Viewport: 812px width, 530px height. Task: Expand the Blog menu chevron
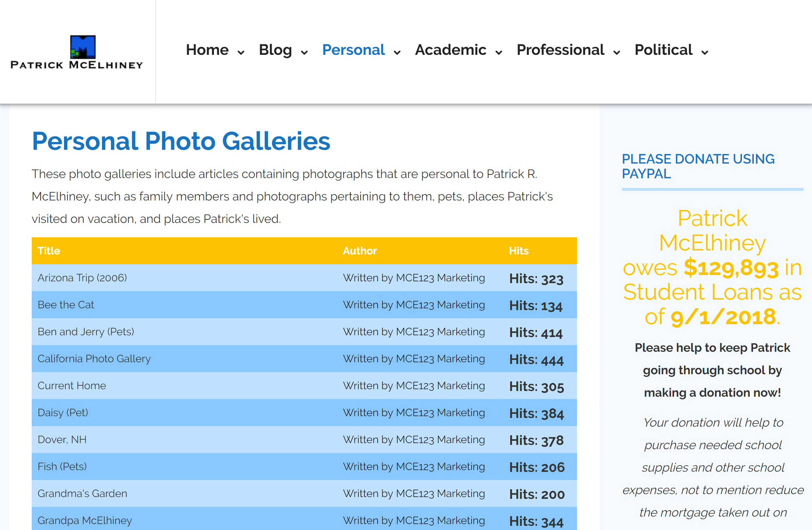tap(304, 53)
